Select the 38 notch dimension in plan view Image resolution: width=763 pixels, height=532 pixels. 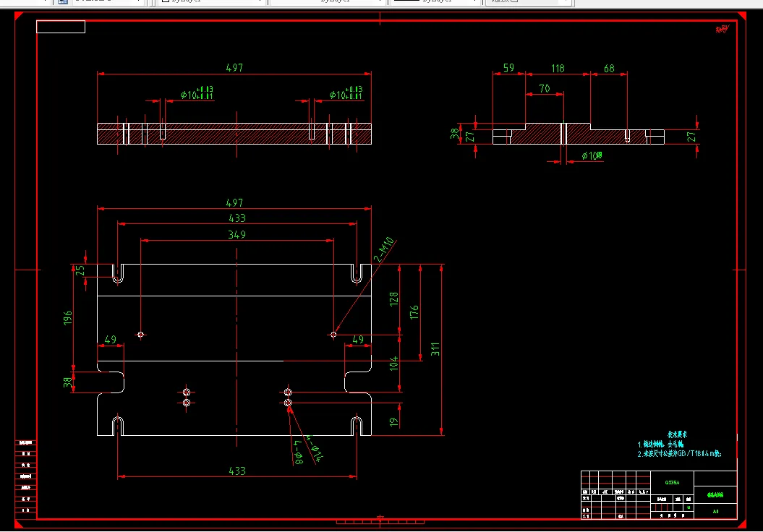coord(68,382)
